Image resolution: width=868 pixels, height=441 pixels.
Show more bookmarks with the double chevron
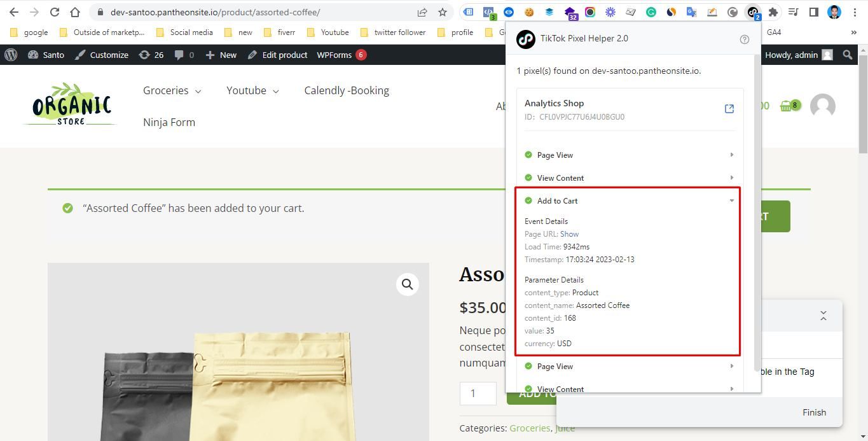[x=853, y=32]
